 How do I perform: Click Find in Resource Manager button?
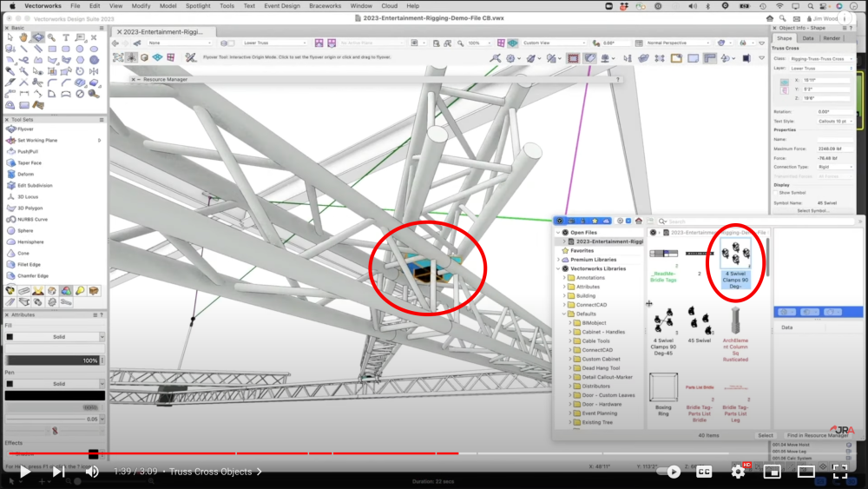click(x=817, y=435)
